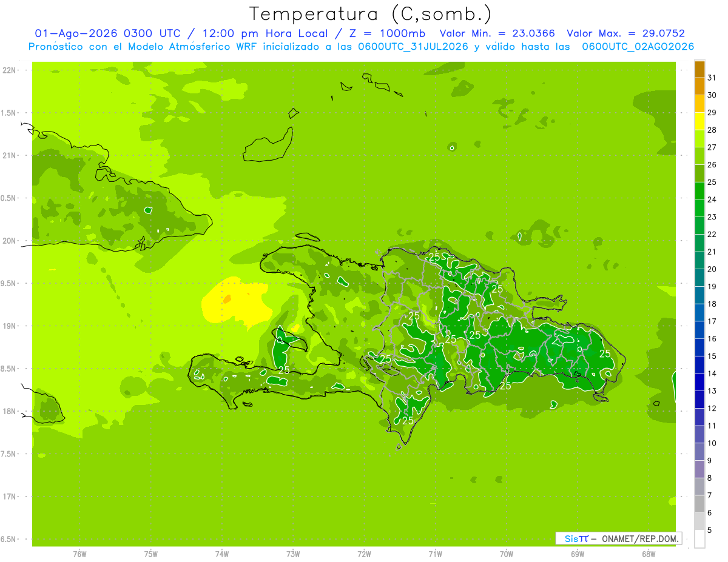Click the color scale label "10"
The width and height of the screenshot is (728, 562).
click(712, 443)
